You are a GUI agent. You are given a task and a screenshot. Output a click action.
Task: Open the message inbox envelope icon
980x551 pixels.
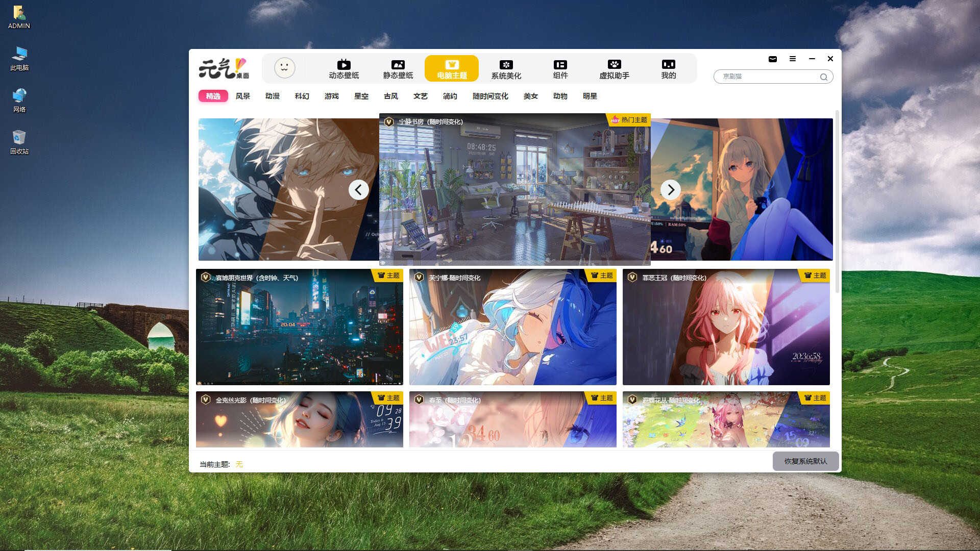pyautogui.click(x=772, y=59)
